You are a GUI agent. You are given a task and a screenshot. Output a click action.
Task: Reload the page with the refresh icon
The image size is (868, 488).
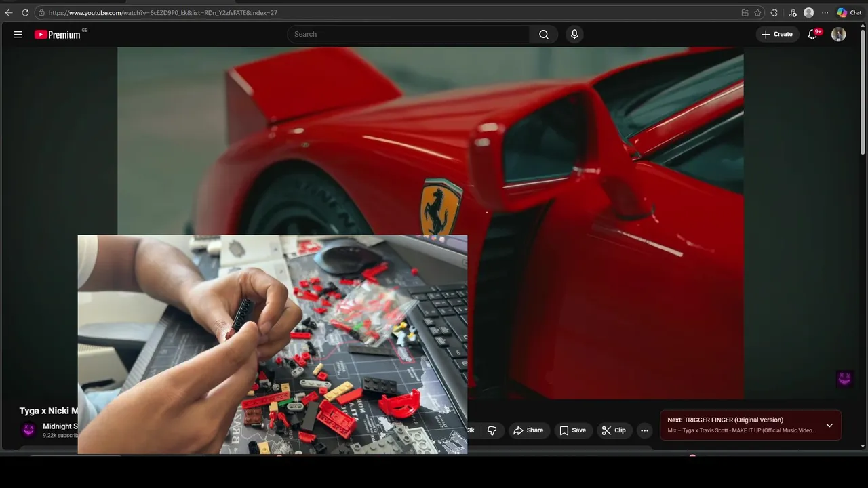[25, 13]
